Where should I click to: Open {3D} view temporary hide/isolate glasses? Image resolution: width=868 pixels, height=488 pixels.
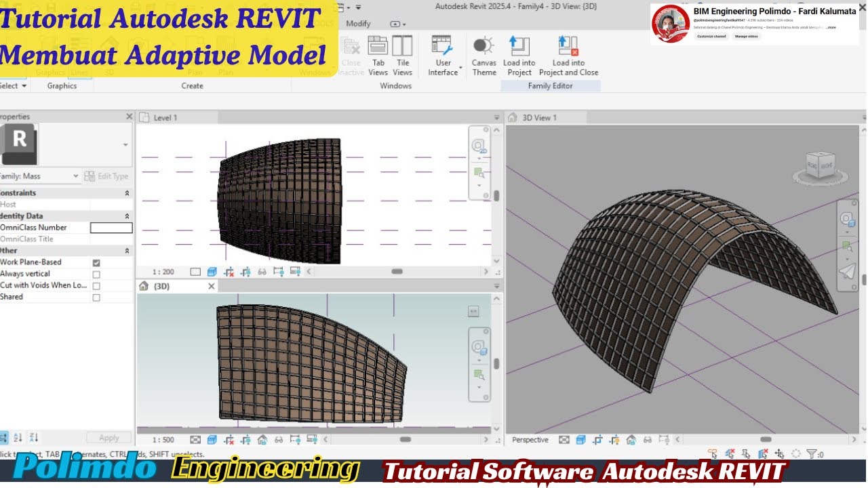(x=278, y=440)
